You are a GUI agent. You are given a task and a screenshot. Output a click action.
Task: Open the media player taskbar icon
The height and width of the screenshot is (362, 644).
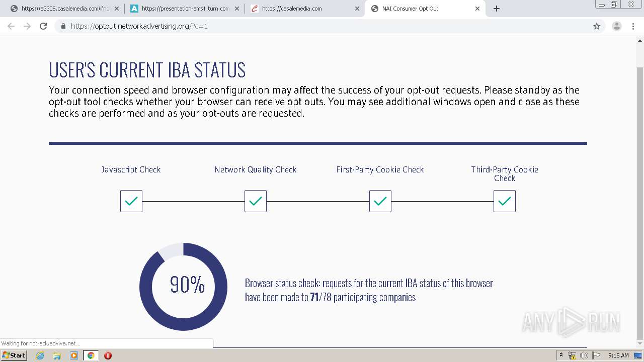[74, 355]
